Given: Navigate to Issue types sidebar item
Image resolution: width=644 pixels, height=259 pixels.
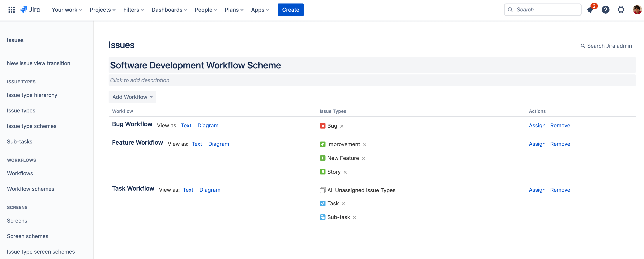Looking at the screenshot, I should coord(21,110).
